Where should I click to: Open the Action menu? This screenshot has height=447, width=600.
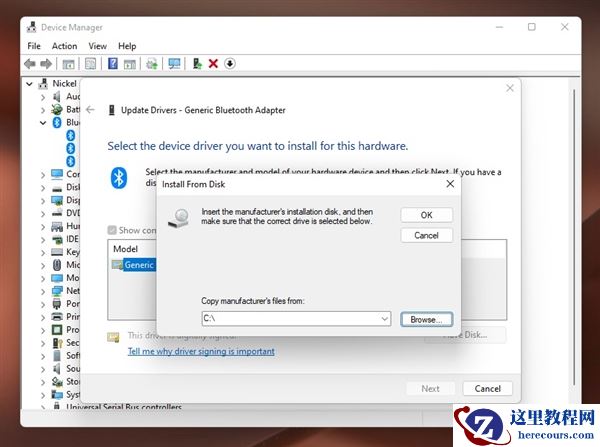64,46
